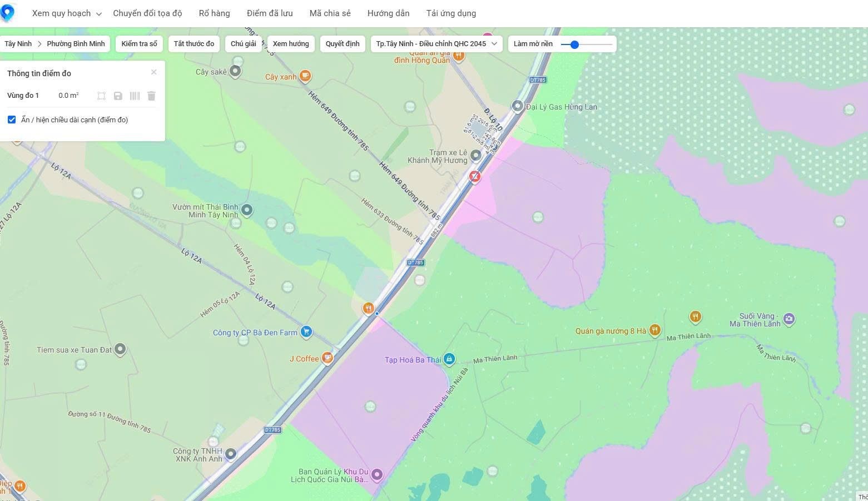This screenshot has width=868, height=501.
Task: Close the Thông tin điểm đo panel
Action: coord(154,72)
